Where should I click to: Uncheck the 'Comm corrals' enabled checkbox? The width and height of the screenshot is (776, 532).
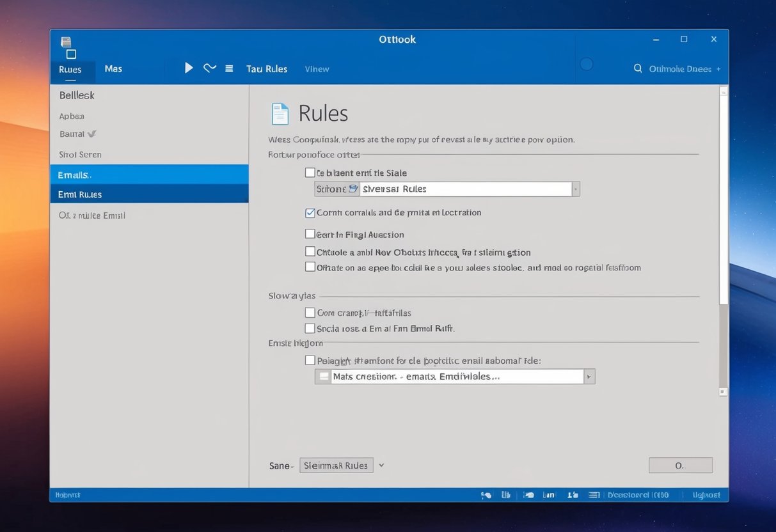click(310, 212)
